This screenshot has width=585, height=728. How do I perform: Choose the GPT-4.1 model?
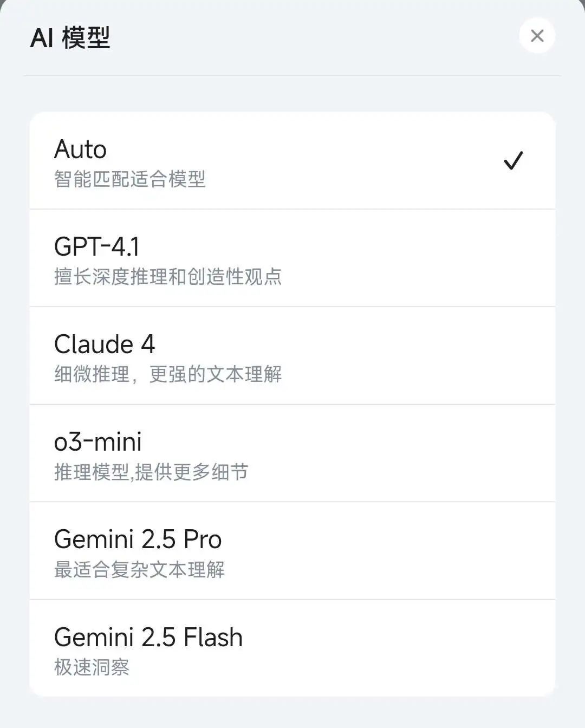pyautogui.click(x=97, y=247)
